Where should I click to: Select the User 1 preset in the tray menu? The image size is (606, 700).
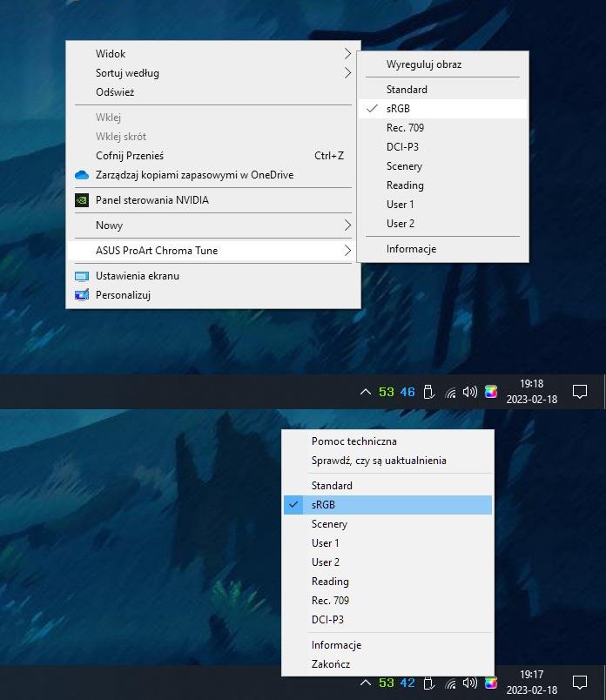click(x=387, y=543)
